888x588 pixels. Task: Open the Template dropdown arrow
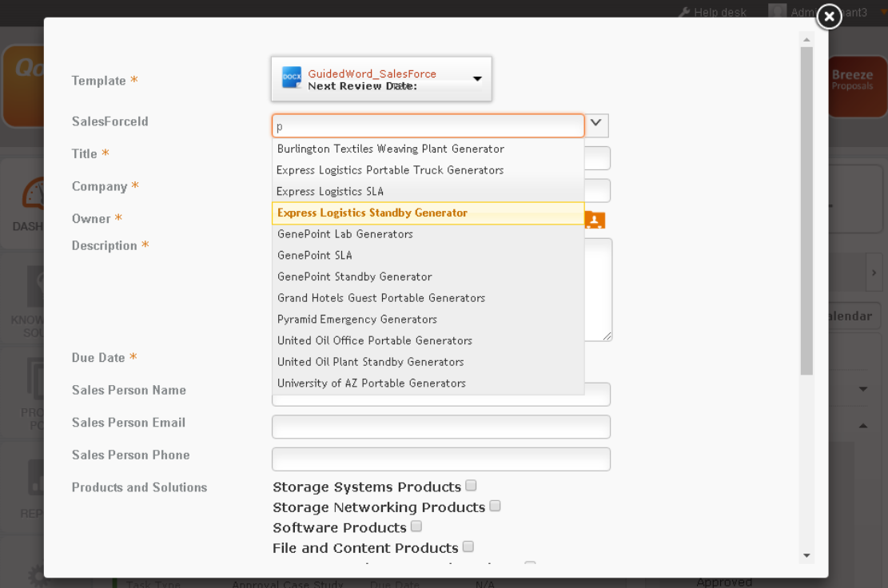477,78
